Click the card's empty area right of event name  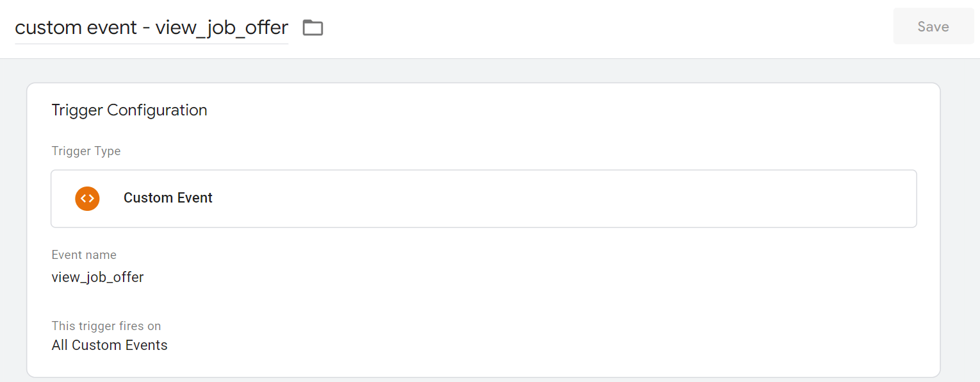[512, 278]
